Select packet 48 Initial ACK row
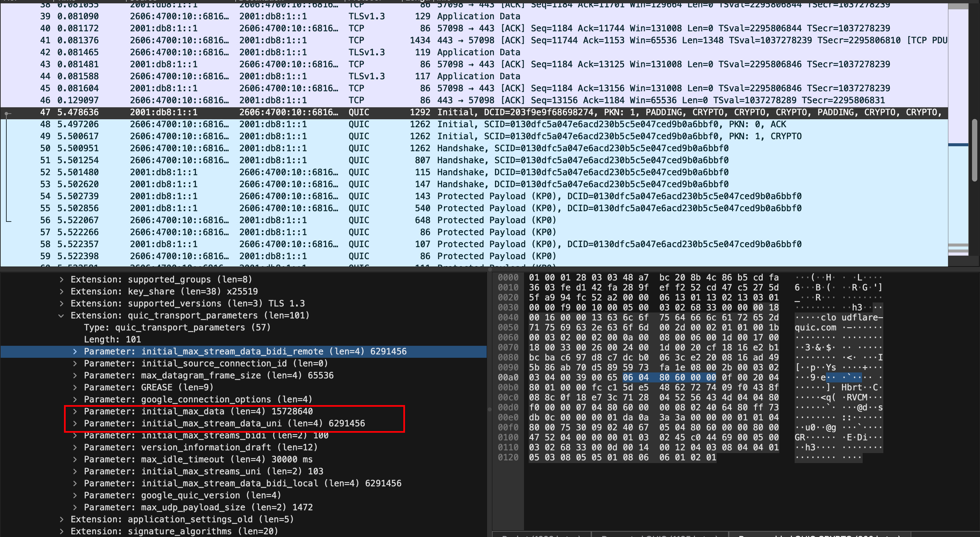This screenshot has width=980, height=537. point(474,124)
